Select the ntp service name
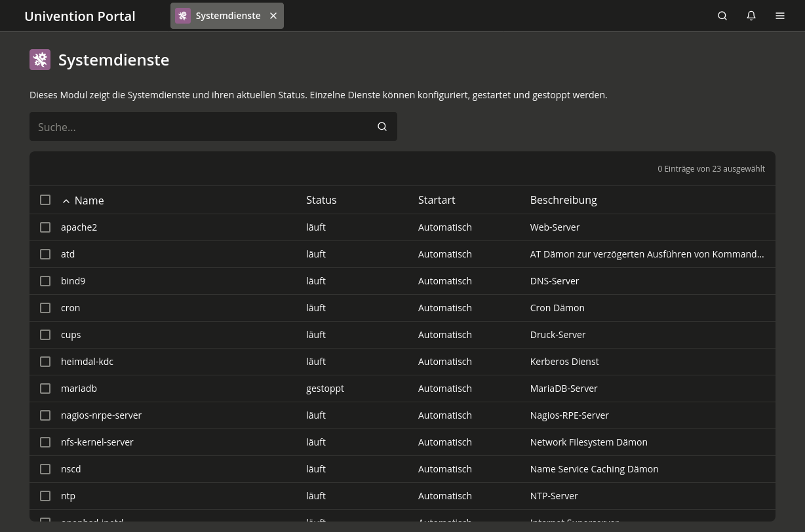The width and height of the screenshot is (805, 532). (x=68, y=496)
